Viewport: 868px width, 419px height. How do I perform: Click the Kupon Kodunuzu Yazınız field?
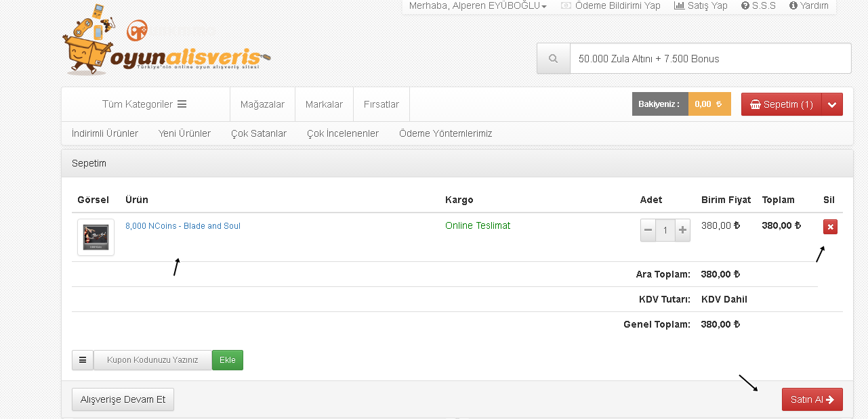coord(152,360)
